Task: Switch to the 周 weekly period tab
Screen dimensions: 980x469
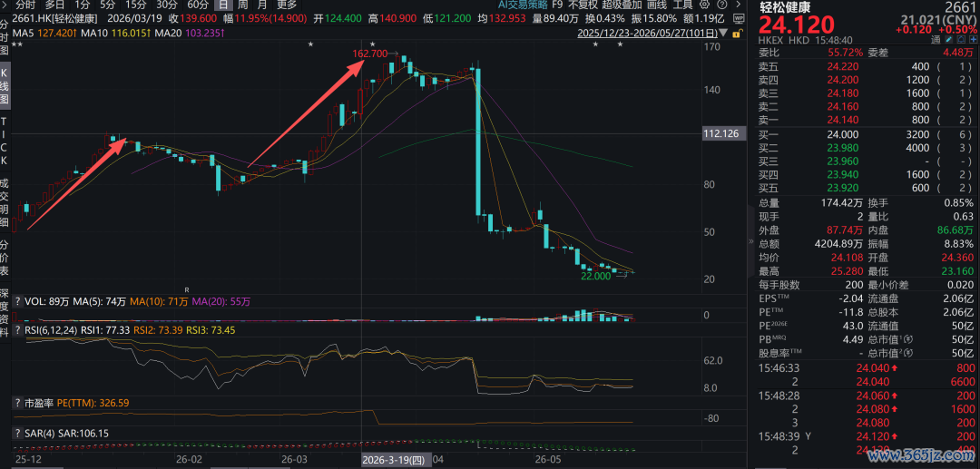Action: pos(242,5)
